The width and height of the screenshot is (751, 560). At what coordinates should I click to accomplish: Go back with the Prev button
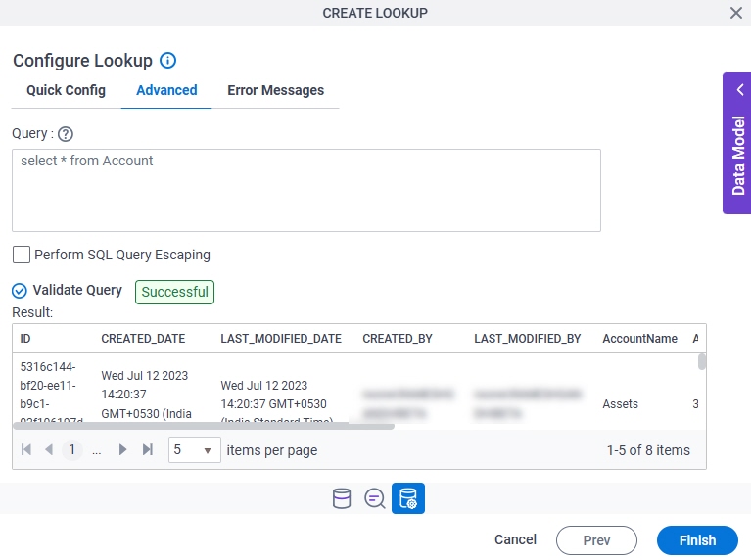click(x=596, y=540)
